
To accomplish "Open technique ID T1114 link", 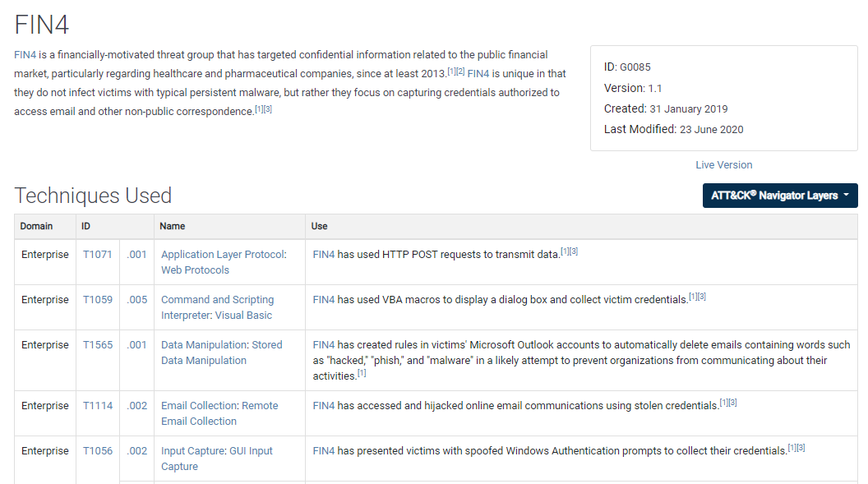I will (98, 406).
